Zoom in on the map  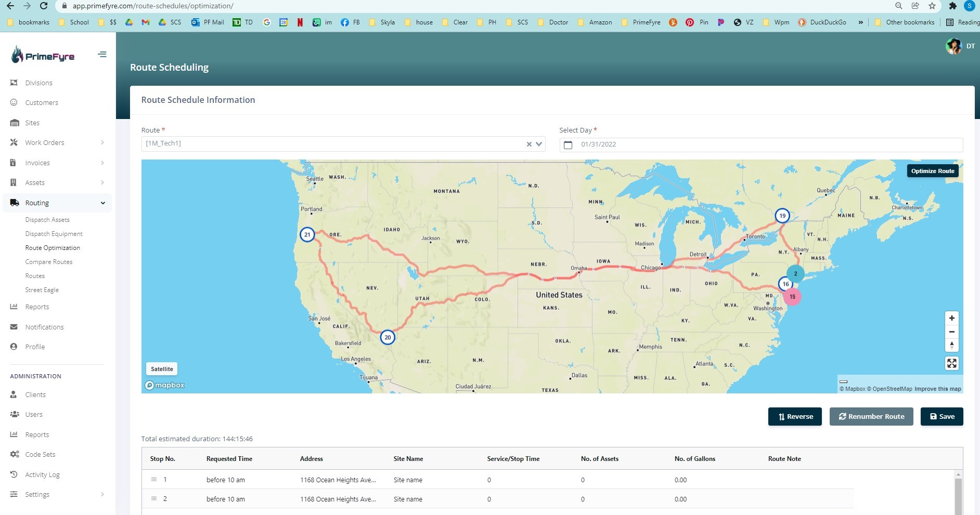(951, 318)
